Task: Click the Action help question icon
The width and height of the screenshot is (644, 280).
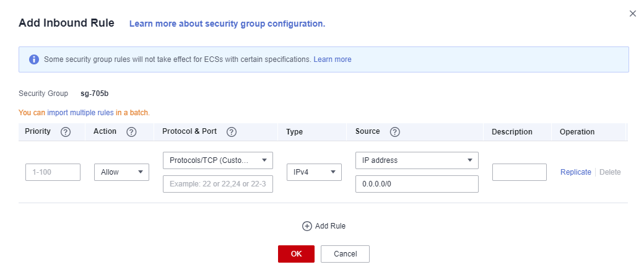Action: coord(131,132)
